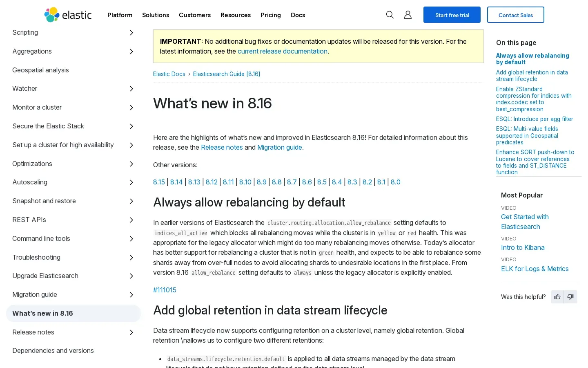This screenshot has height=368, width=588.
Task: Expand Upgrade Elasticsearch chevron
Action: (131, 276)
